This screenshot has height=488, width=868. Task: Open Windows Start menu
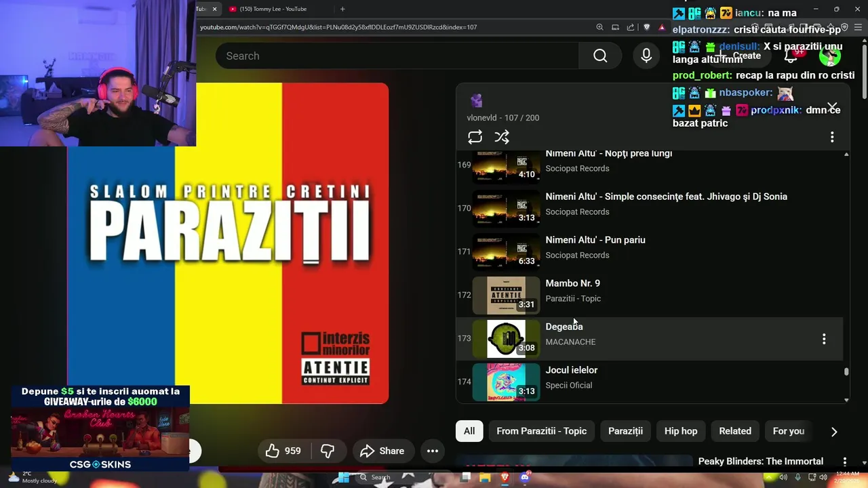pos(344,478)
